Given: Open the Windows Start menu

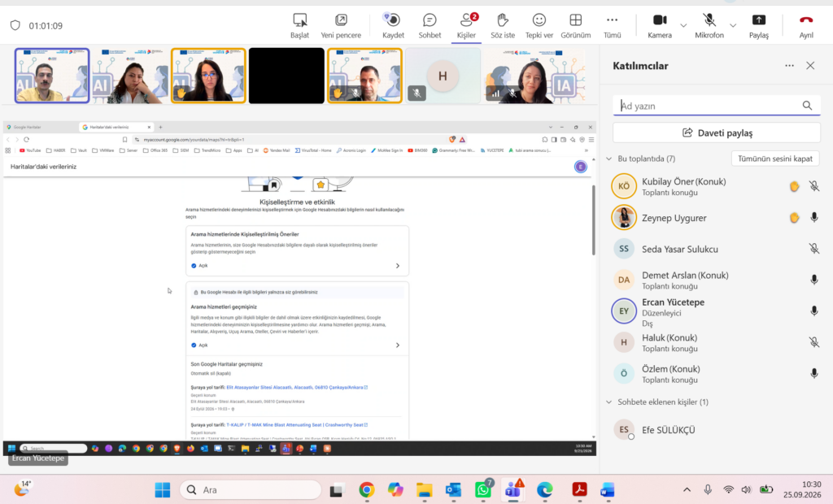Looking at the screenshot, I should [163, 489].
